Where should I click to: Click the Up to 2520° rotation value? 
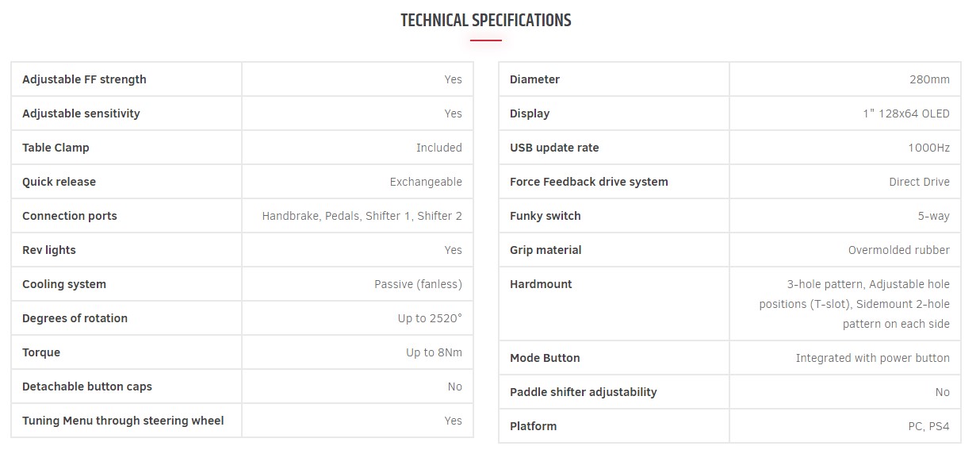coord(430,318)
